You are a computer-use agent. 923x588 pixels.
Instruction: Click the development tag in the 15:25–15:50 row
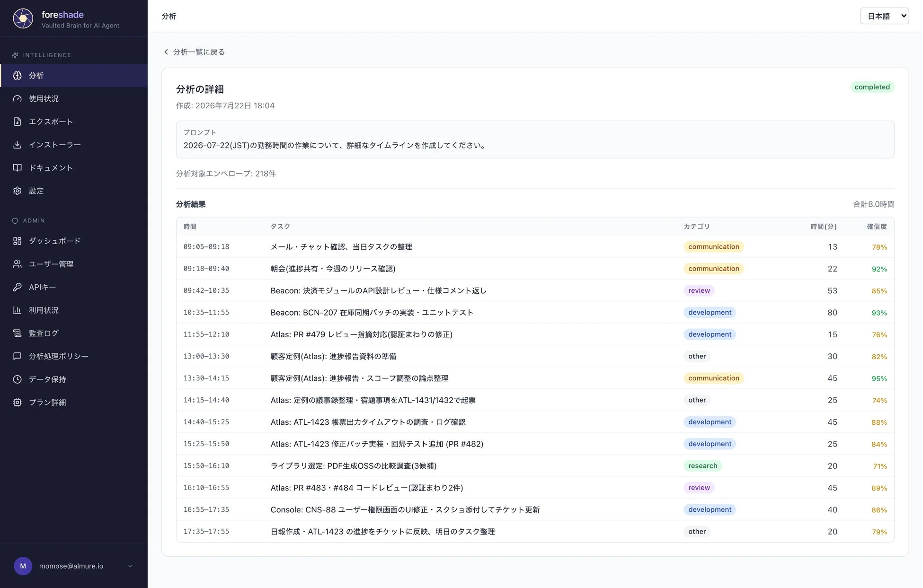click(x=710, y=444)
